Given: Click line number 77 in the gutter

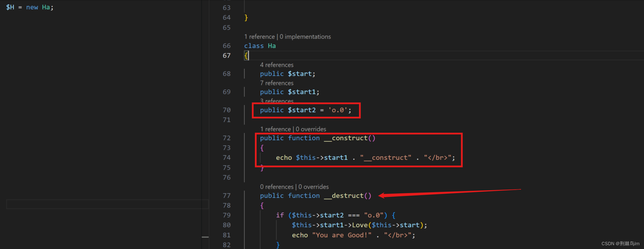Looking at the screenshot, I should coord(227,196).
